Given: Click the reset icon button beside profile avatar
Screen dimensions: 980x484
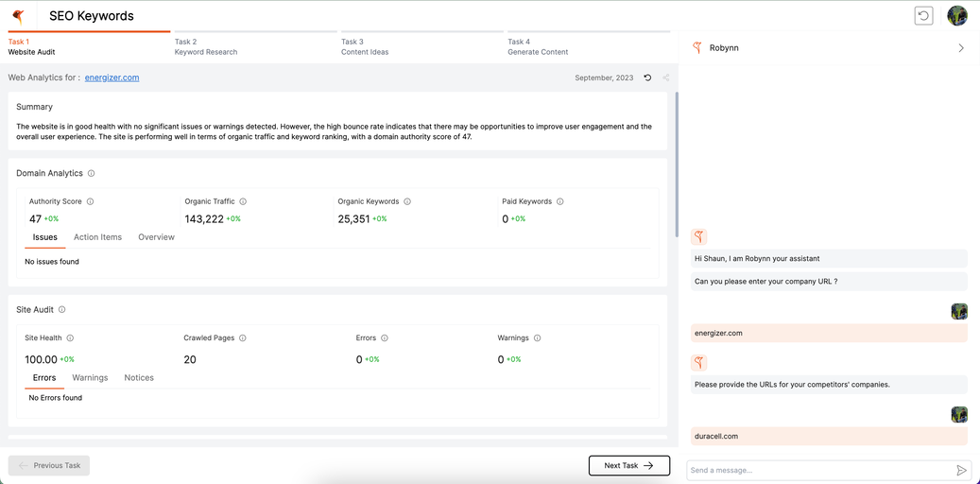Looking at the screenshot, I should 923,16.
